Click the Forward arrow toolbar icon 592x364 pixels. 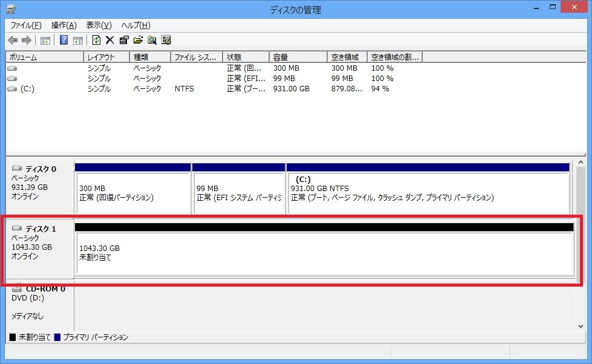click(27, 40)
